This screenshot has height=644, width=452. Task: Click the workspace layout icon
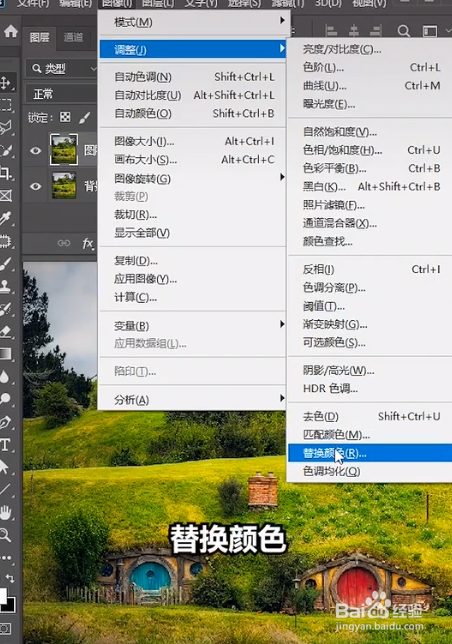coord(429,31)
